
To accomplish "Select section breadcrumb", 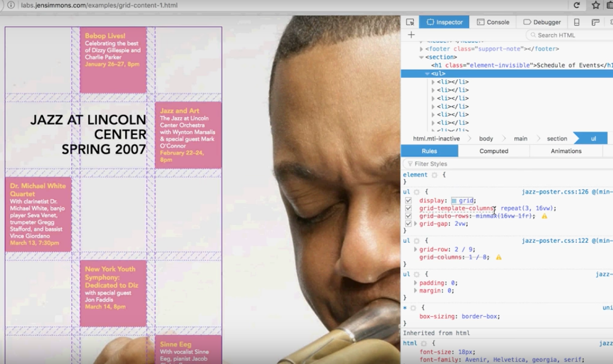I will 557,139.
